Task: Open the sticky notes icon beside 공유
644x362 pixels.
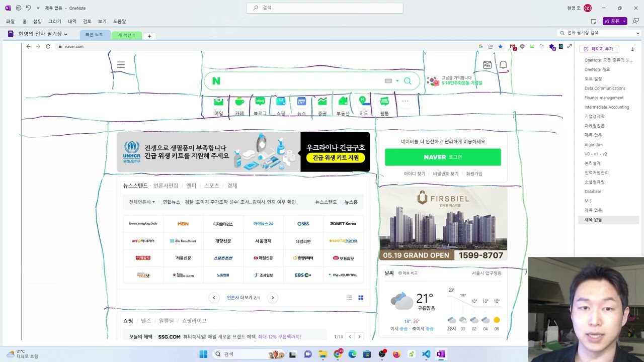Action: (x=593, y=21)
